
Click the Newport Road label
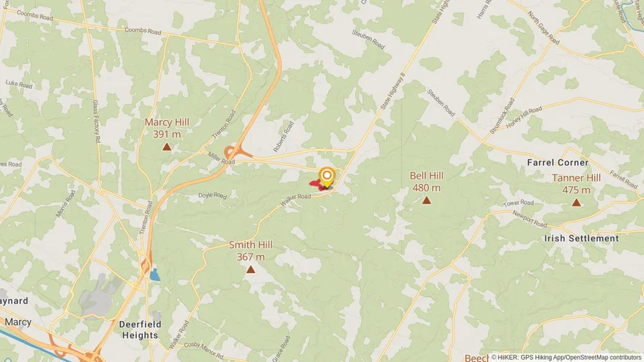[x=530, y=219]
